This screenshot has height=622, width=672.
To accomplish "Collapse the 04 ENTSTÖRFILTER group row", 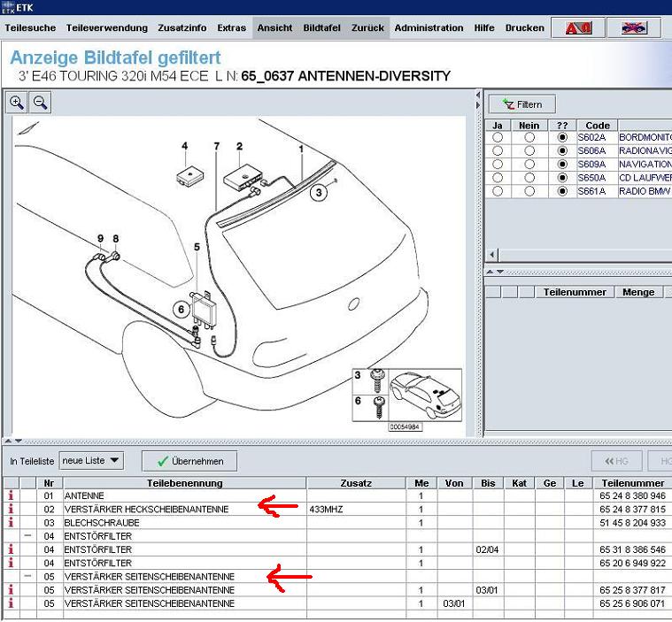I will click(27, 536).
